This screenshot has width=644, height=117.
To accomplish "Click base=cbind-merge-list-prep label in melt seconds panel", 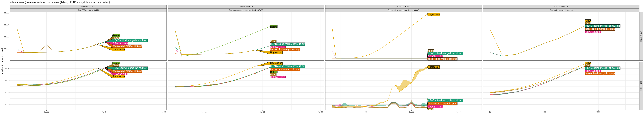I will (600, 74).
